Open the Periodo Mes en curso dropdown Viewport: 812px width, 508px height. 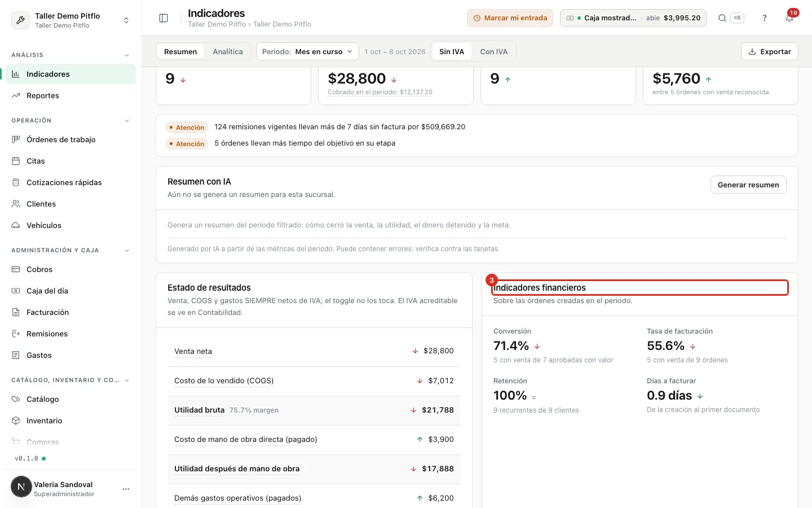[307, 51]
